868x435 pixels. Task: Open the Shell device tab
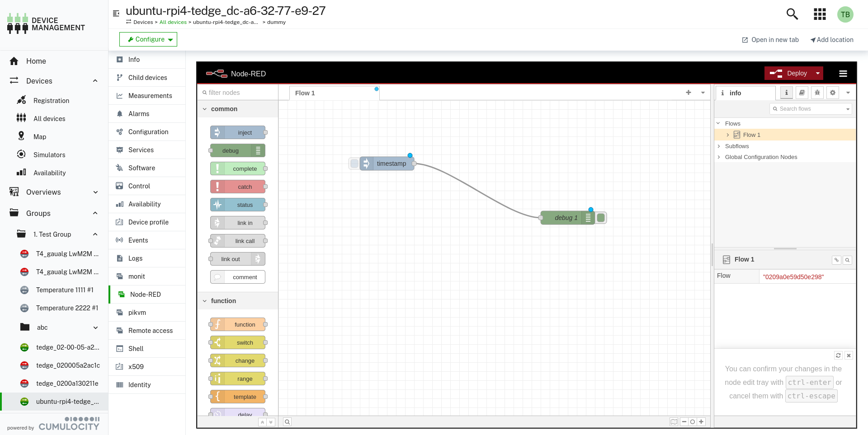[147, 349]
